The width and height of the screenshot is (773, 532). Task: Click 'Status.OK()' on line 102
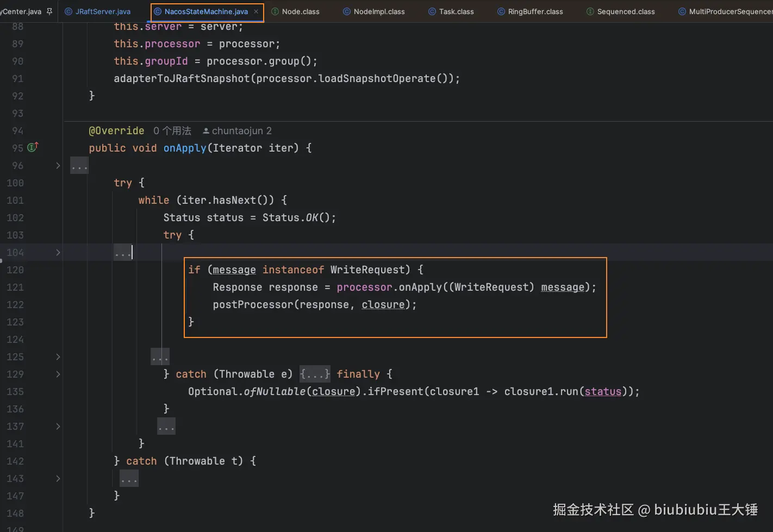[296, 217]
